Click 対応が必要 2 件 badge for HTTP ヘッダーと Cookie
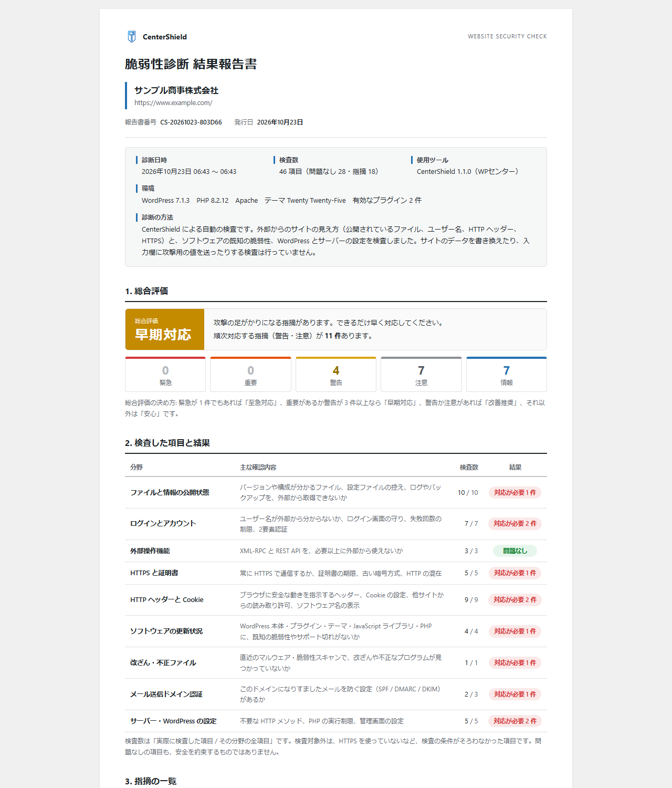This screenshot has height=788, width=672. tap(515, 600)
